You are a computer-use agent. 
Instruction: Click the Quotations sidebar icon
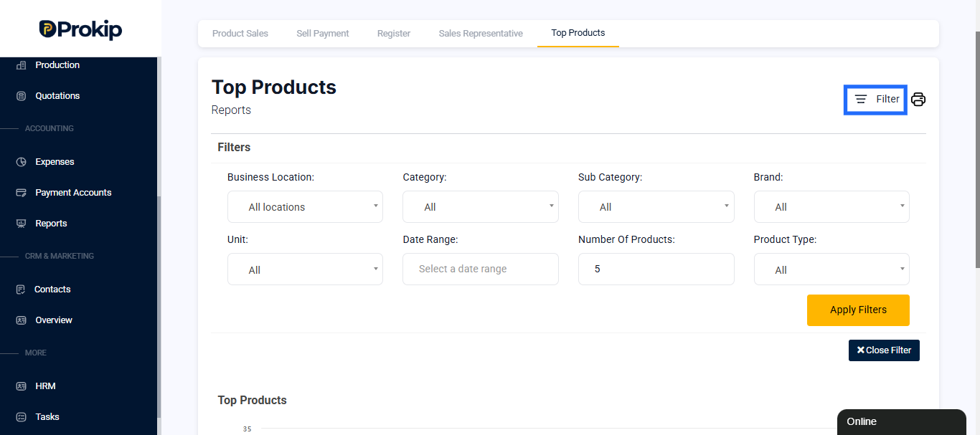pyautogui.click(x=21, y=96)
